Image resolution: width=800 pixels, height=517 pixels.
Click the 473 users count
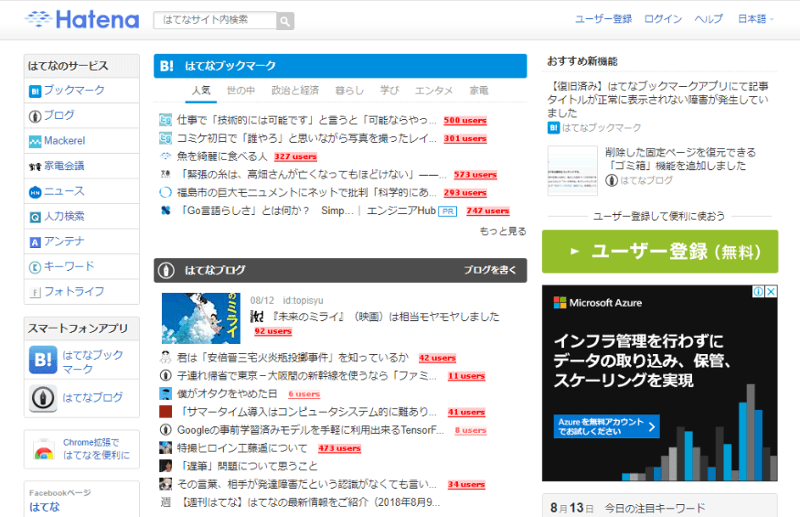pyautogui.click(x=339, y=448)
